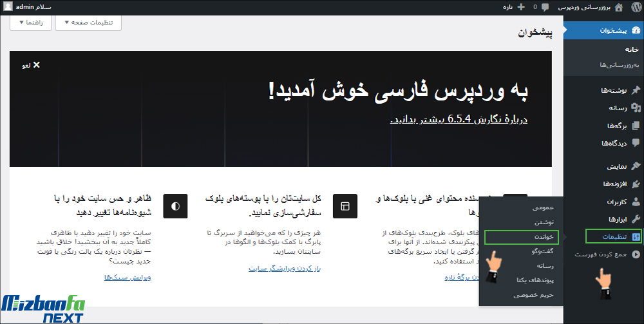The width and height of the screenshot is (644, 324).
Task: Click the layout icon of کل سایت‌تان card
Action: pyautogui.click(x=345, y=206)
